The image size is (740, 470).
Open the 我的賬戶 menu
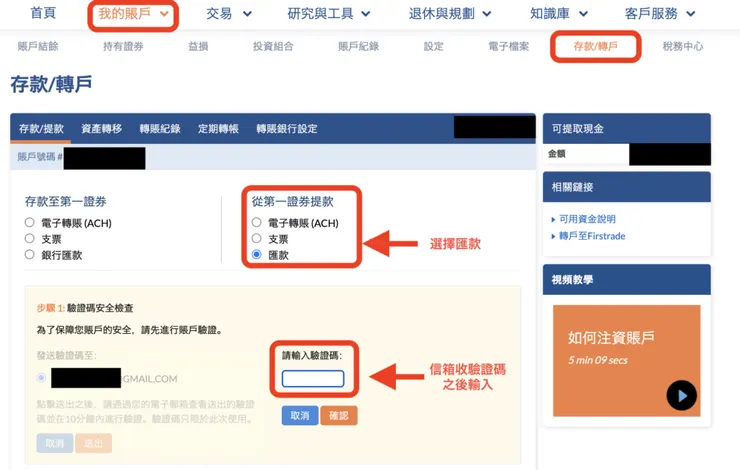[x=125, y=14]
